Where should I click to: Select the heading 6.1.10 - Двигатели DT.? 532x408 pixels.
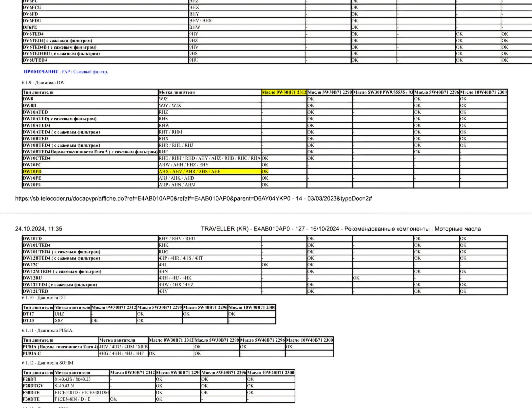pos(44,298)
